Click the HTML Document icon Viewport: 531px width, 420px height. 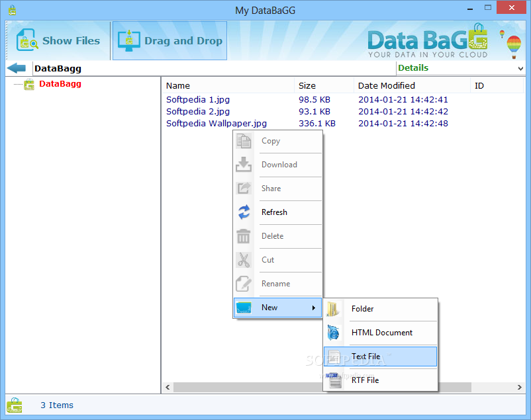pos(334,333)
